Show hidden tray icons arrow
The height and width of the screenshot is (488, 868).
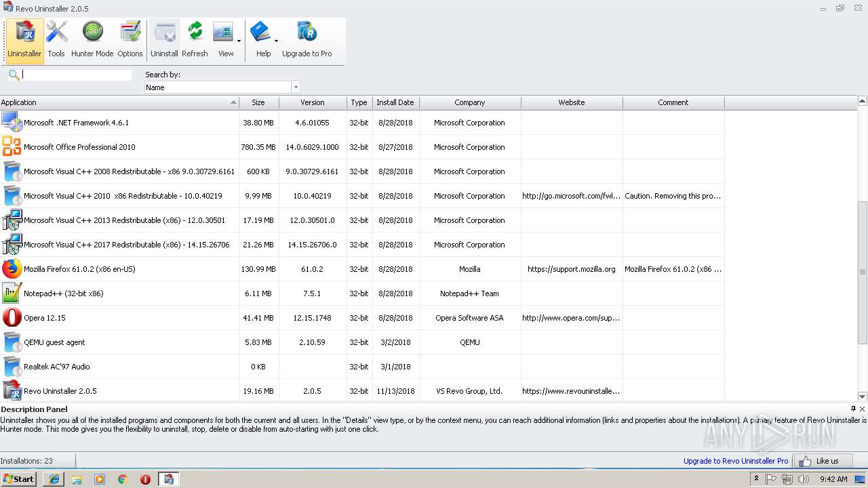point(756,479)
